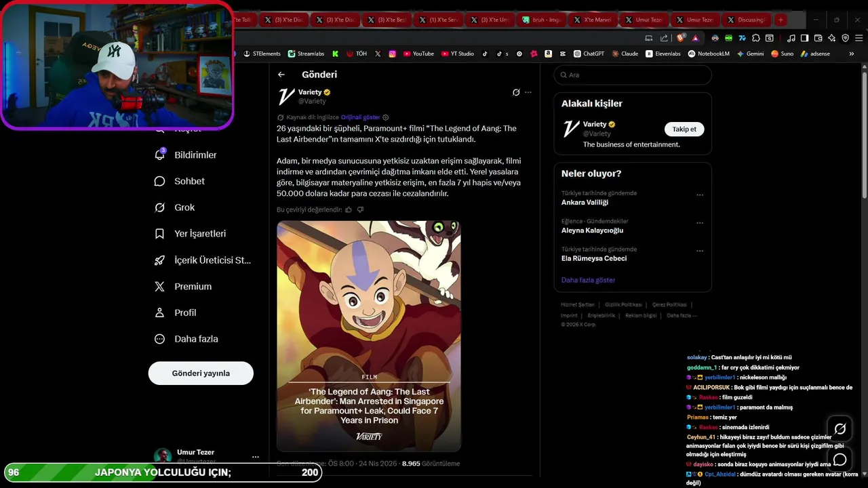
Task: Open Suno bookmark
Action: (782, 54)
